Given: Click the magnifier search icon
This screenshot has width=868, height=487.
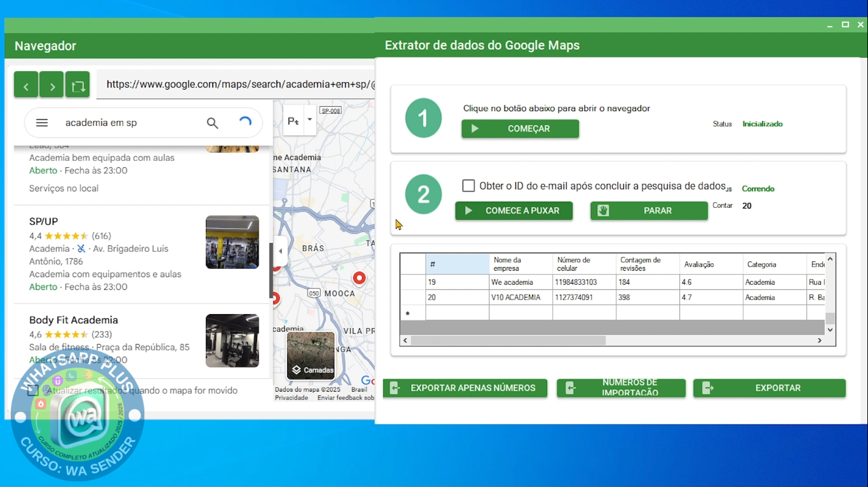Looking at the screenshot, I should pyautogui.click(x=213, y=123).
